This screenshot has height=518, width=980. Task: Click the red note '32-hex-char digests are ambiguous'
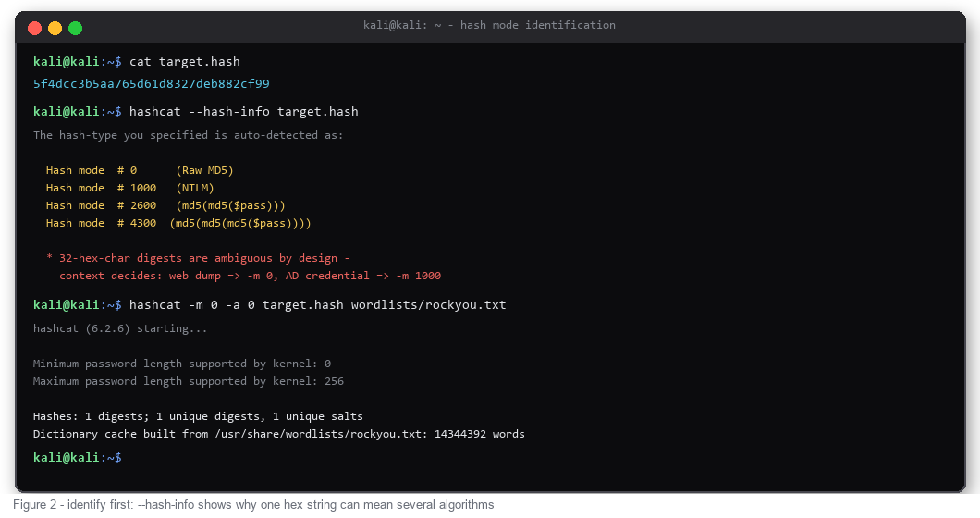pos(198,258)
